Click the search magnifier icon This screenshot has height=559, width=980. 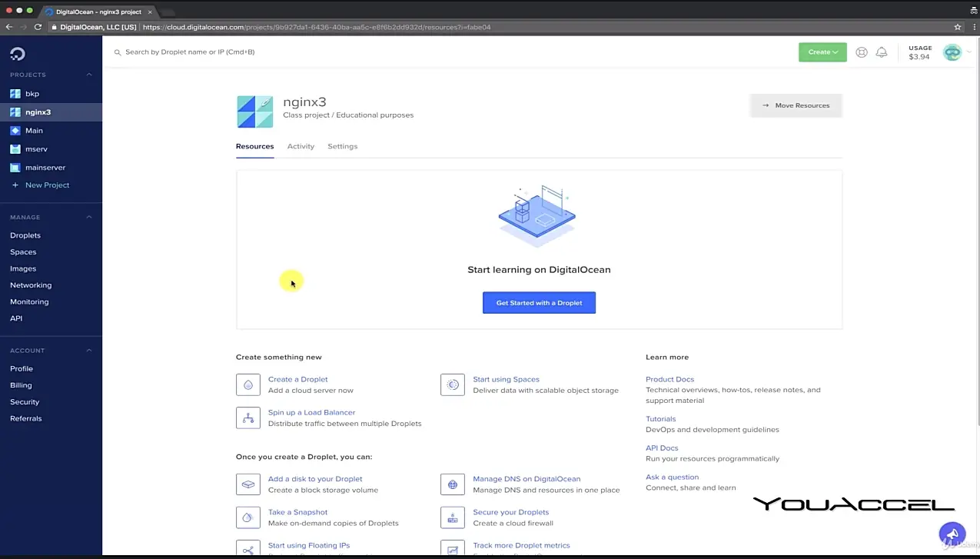pyautogui.click(x=118, y=52)
